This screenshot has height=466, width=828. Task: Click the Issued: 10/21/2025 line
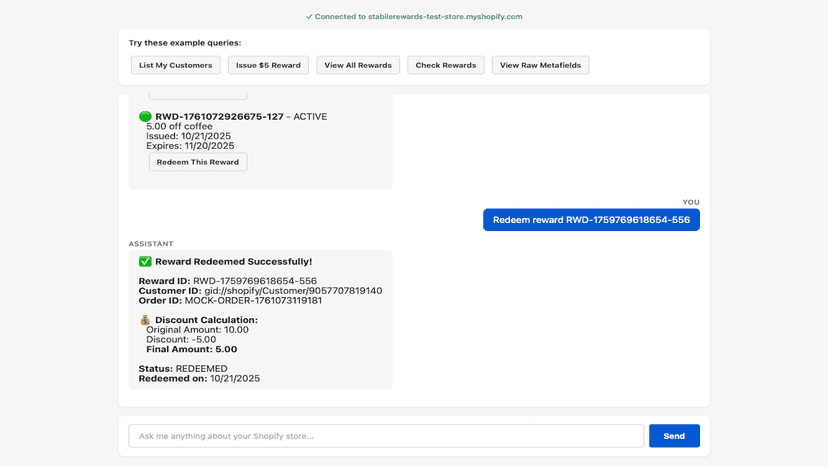(x=189, y=136)
